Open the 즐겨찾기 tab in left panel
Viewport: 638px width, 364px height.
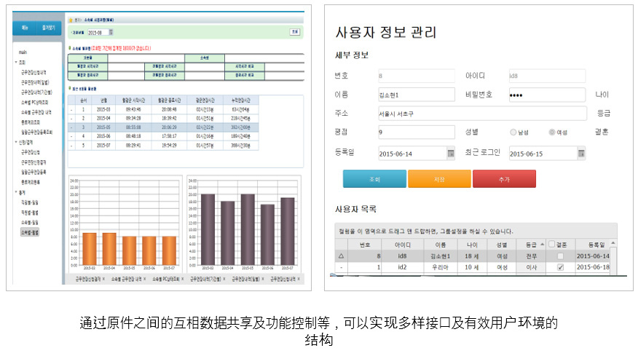[x=48, y=28]
